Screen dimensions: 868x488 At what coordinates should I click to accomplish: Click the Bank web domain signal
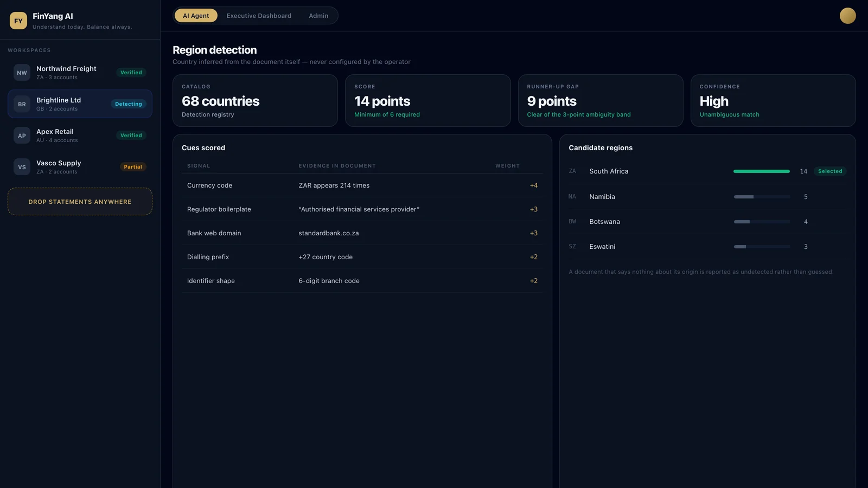[x=214, y=233]
